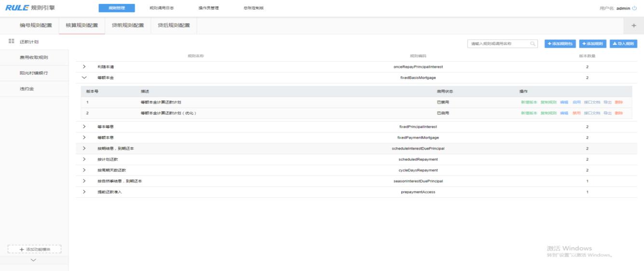
Task: Click rule code prepaymentAccess
Action: [418, 192]
